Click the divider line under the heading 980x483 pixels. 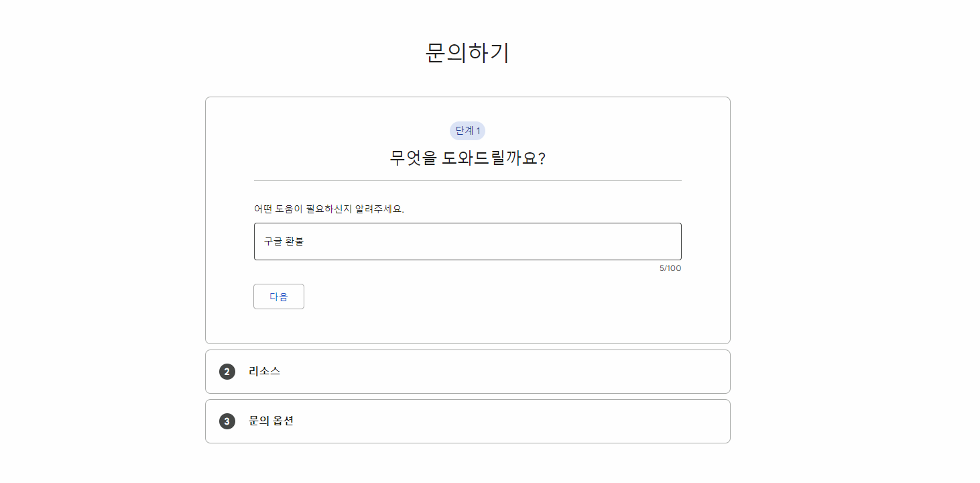coord(467,180)
